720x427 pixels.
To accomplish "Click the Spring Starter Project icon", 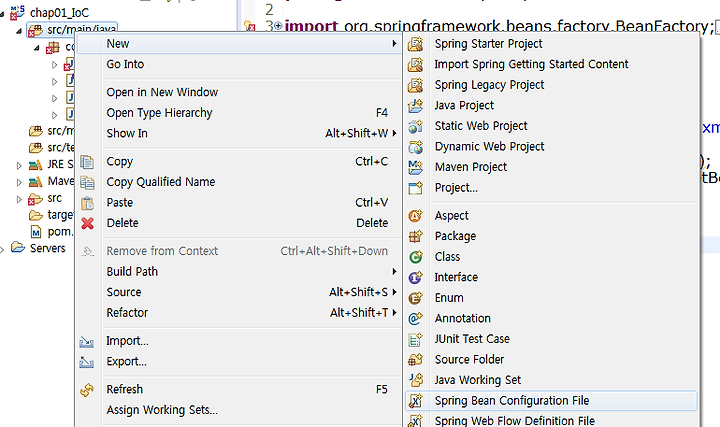I will (416, 44).
